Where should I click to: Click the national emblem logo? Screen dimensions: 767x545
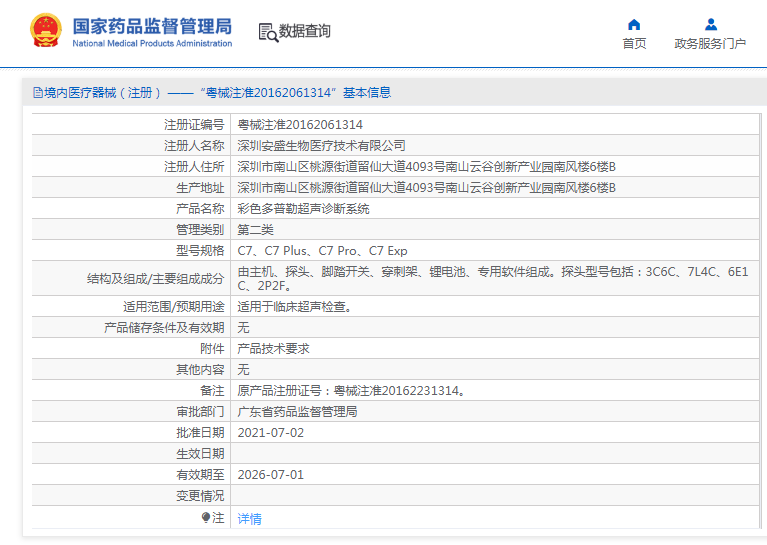(45, 31)
